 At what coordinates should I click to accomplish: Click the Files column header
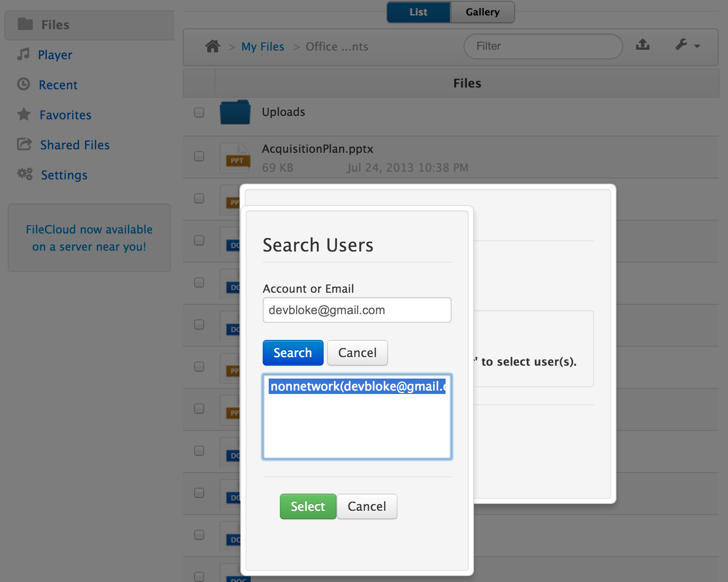[467, 83]
